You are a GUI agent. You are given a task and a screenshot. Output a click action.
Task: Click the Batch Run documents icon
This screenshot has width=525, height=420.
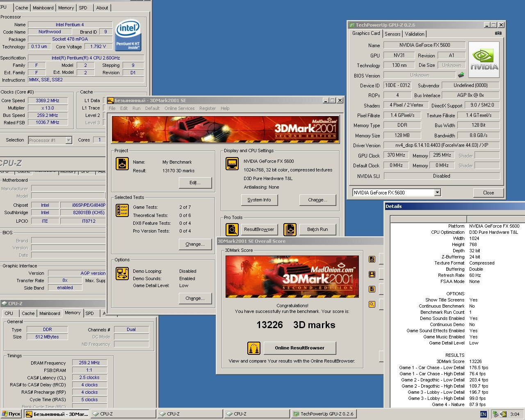click(290, 229)
